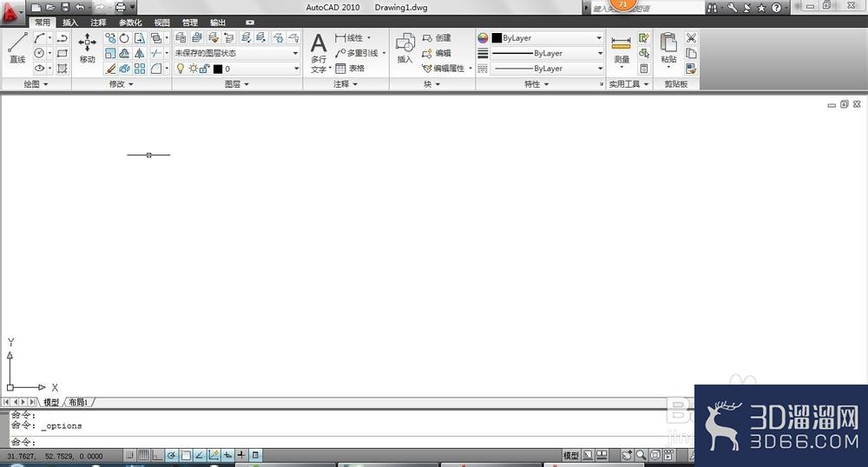Click the Print icon in quick access toolbar
This screenshot has width=868, height=467.
pyautogui.click(x=120, y=7)
